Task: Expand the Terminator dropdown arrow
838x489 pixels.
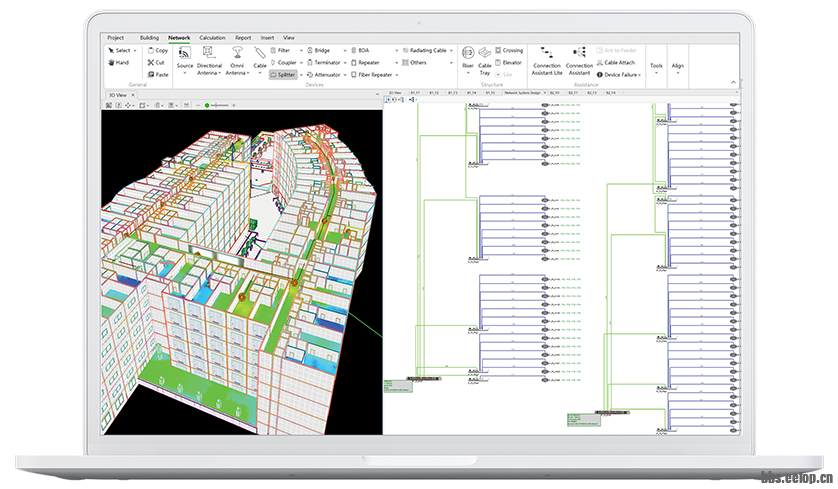Action: (345, 63)
